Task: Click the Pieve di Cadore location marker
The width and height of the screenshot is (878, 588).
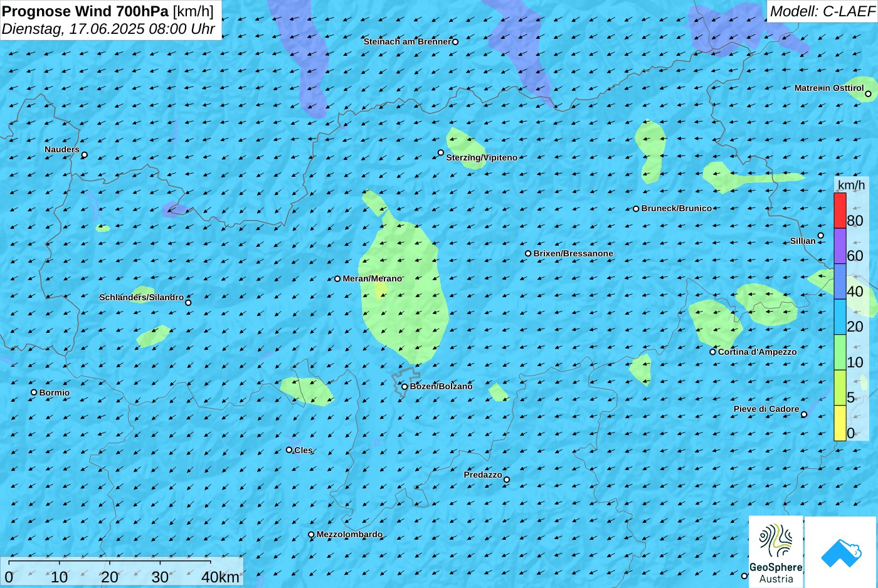Action: point(804,414)
